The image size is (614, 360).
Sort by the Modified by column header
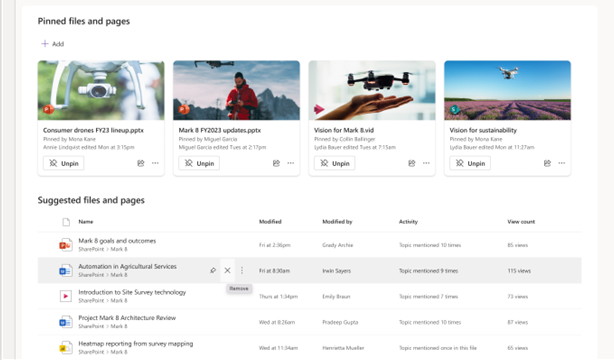coord(337,222)
